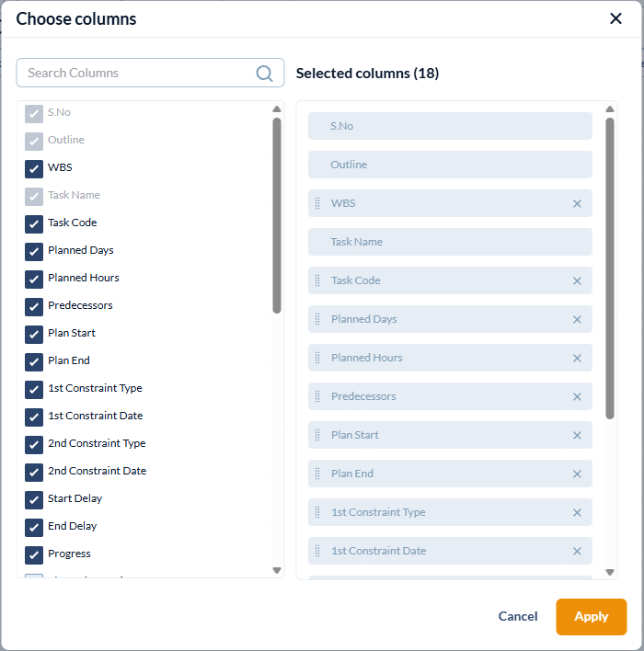Remove Plan End from selected list
Image resolution: width=644 pixels, height=651 pixels.
pos(577,474)
